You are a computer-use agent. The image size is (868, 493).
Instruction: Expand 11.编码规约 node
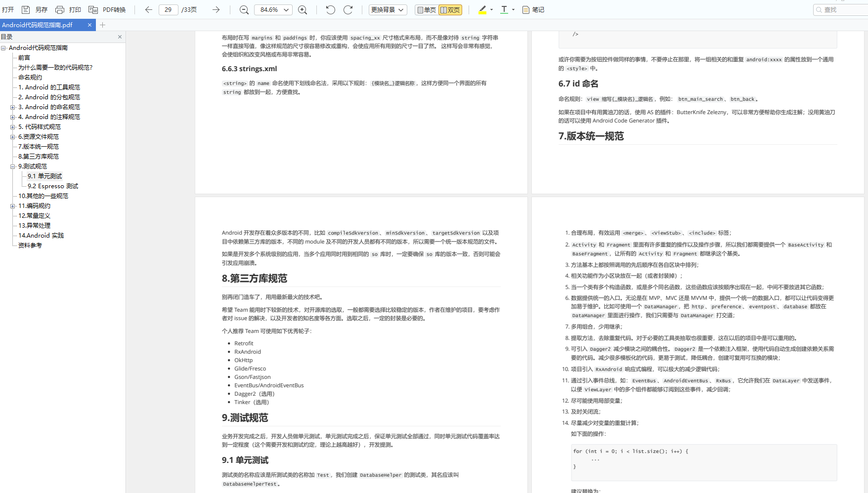(x=13, y=206)
